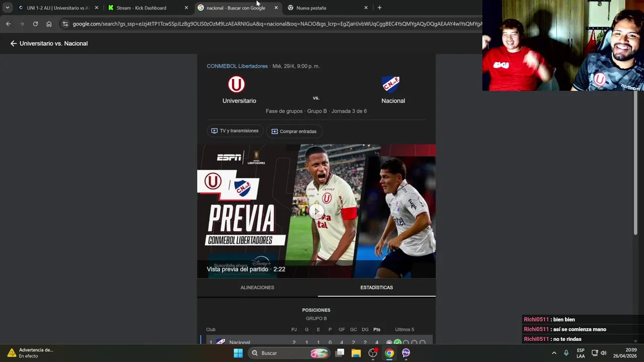Close the Nueva pestaña tab
The image size is (644, 362).
click(x=366, y=8)
